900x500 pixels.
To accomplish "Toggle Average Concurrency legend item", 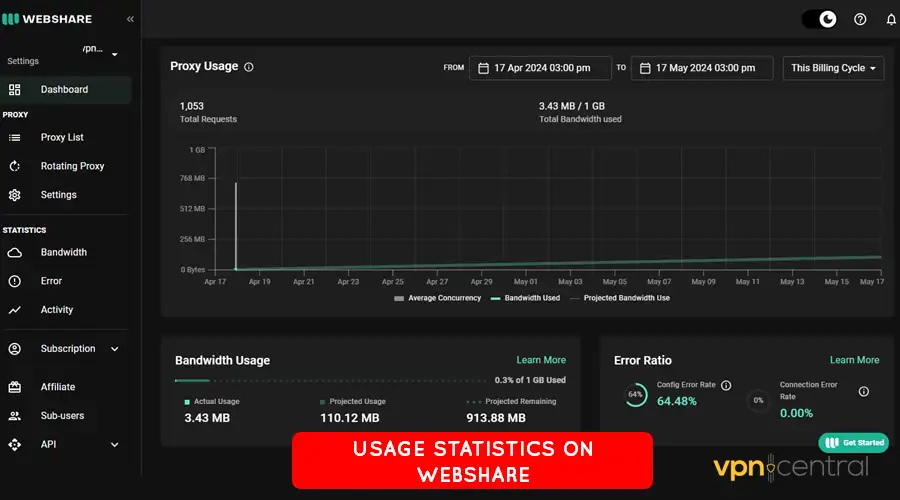I will pos(437,298).
